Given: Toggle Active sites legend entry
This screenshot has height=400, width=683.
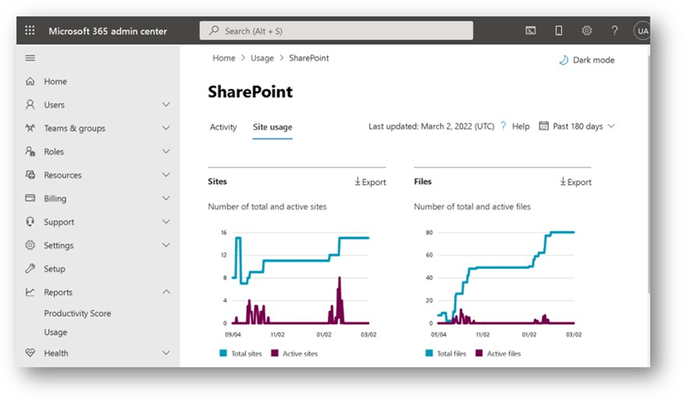Looking at the screenshot, I should [x=294, y=353].
